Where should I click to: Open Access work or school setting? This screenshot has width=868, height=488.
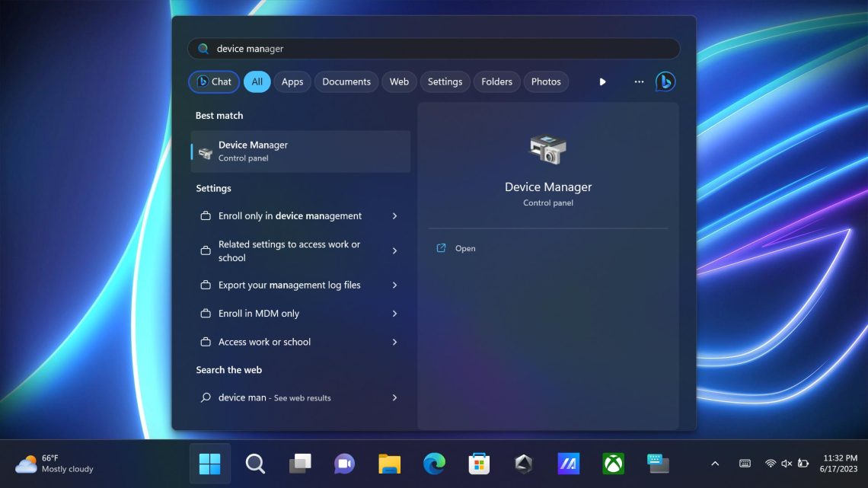point(301,342)
